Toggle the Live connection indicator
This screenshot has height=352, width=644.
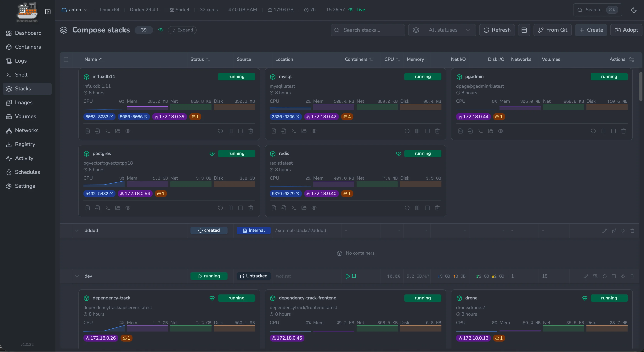[x=357, y=10]
